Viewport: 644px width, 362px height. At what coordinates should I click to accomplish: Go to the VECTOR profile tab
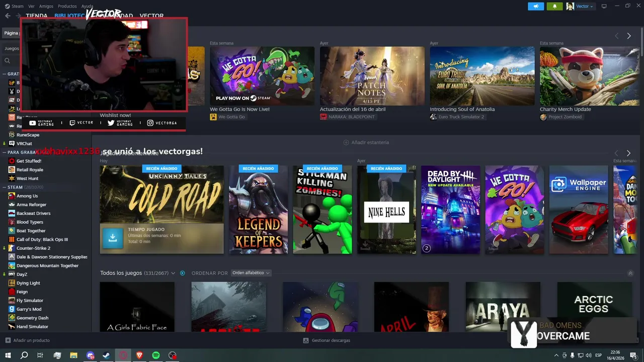click(x=151, y=16)
